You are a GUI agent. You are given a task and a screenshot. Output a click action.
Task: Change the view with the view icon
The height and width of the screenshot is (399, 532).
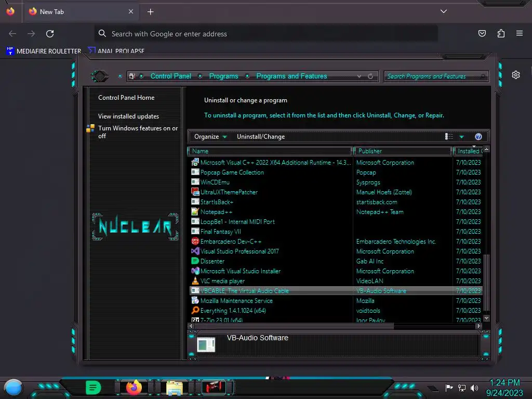point(449,137)
